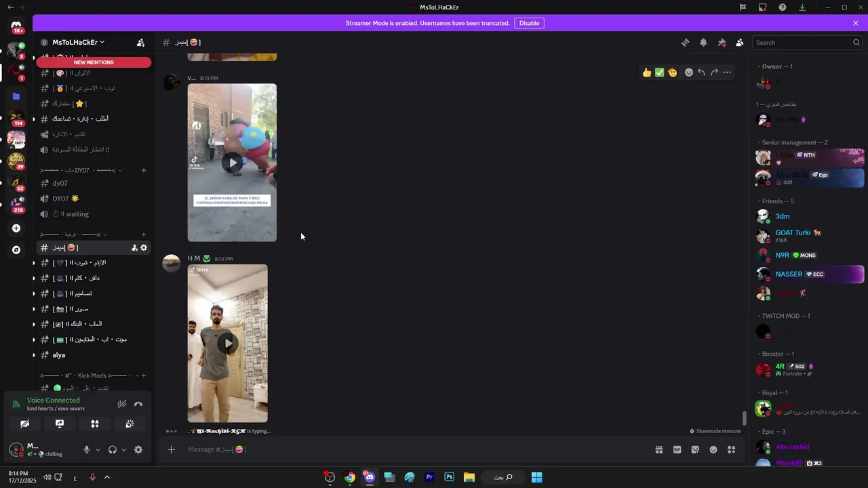Open GOAT Turki member profile
Screen dimensions: 868x488
pos(810,235)
